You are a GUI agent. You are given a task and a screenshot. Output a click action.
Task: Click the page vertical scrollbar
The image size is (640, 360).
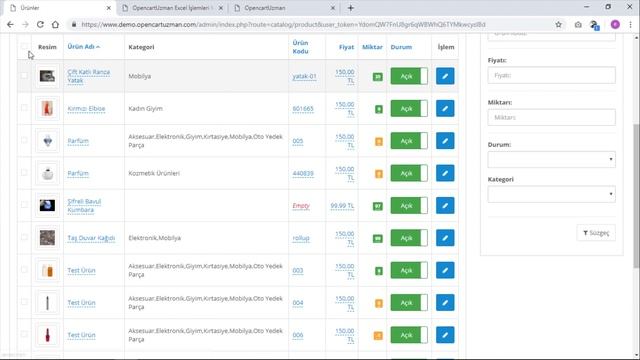pyautogui.click(x=637, y=196)
